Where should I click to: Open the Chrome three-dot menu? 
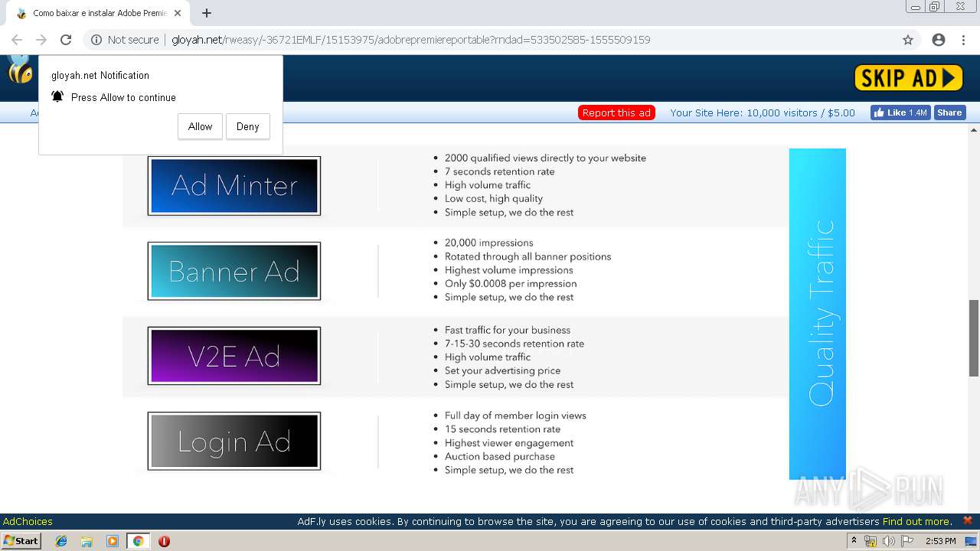[963, 40]
